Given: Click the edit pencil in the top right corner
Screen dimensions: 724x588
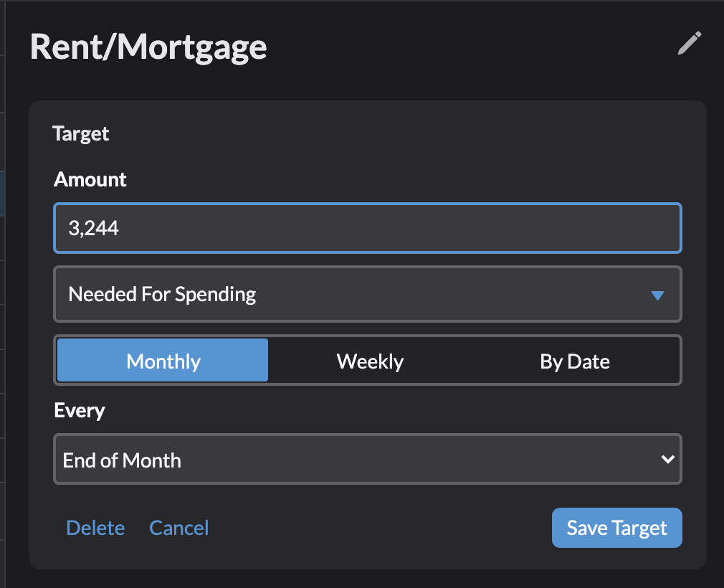Looking at the screenshot, I should coord(688,44).
